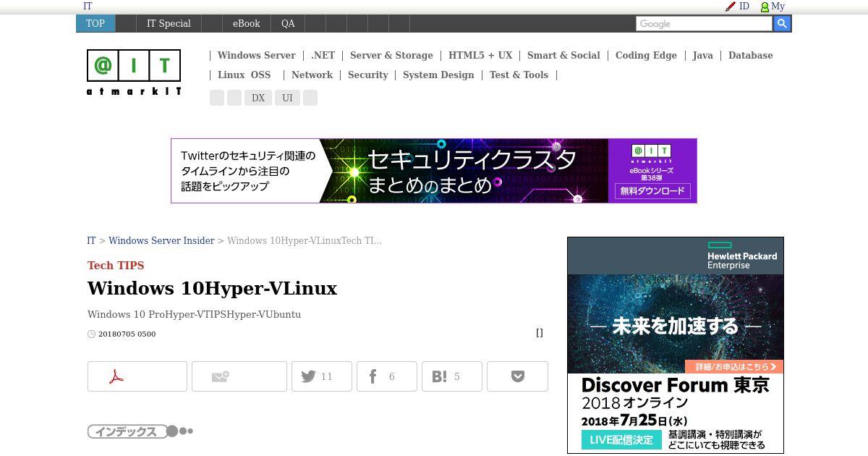Click the 無料ダウンロード button in banner
Viewport: 868px width, 456px height.
(652, 191)
